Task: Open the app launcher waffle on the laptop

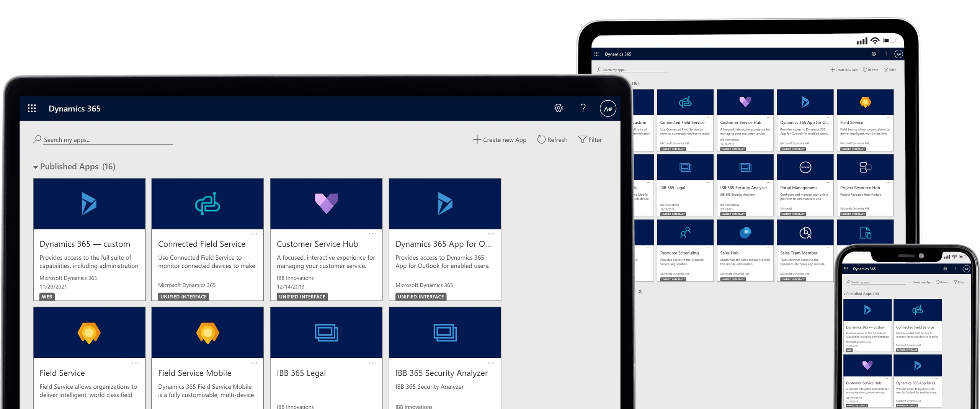Action: 32,108
